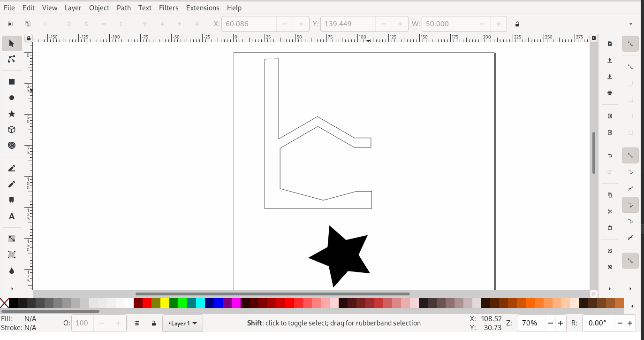Expand snap bar overflow arrow

tap(630, 288)
